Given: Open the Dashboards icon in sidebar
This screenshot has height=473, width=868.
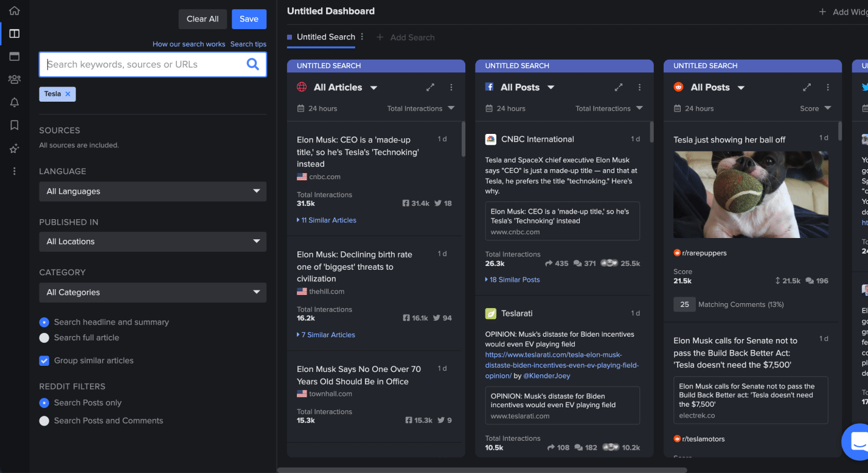Looking at the screenshot, I should (x=14, y=33).
